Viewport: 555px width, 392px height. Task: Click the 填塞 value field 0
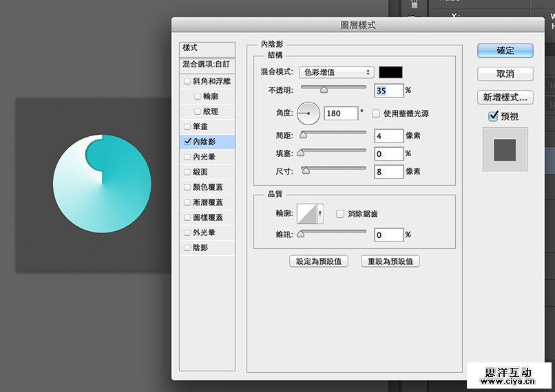click(388, 154)
